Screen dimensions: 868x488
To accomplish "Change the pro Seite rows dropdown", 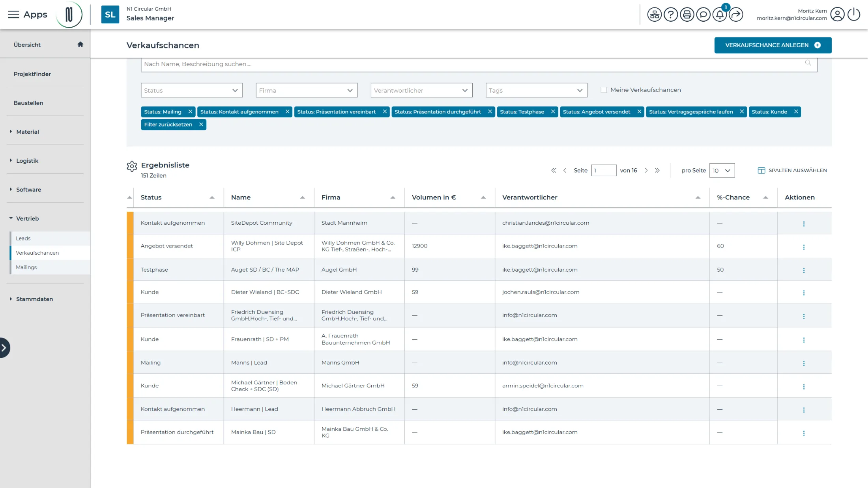I will pos(722,170).
